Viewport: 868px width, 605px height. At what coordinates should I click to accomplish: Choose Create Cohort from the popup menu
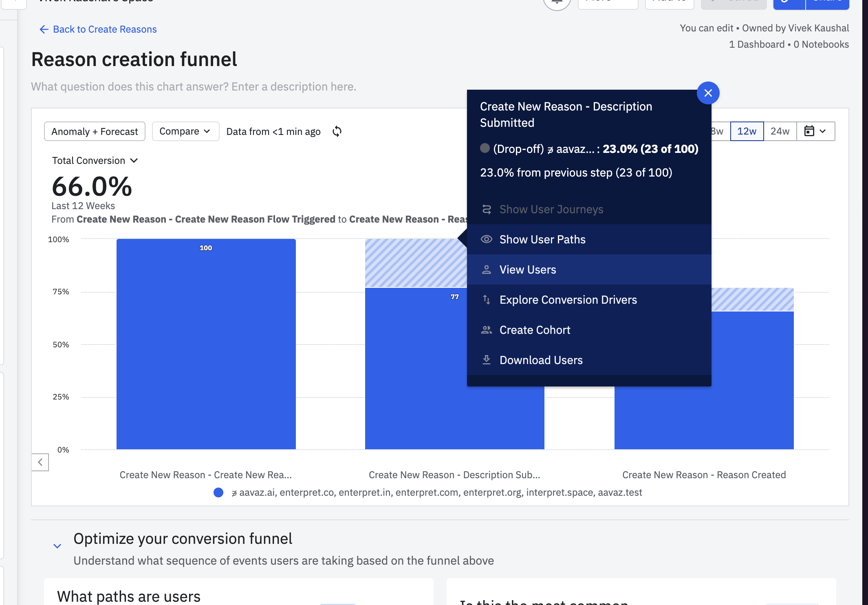(x=535, y=330)
